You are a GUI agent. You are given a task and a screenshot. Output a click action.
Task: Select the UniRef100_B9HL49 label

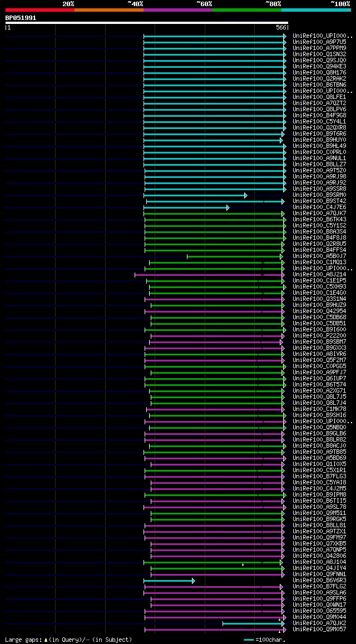[319, 146]
